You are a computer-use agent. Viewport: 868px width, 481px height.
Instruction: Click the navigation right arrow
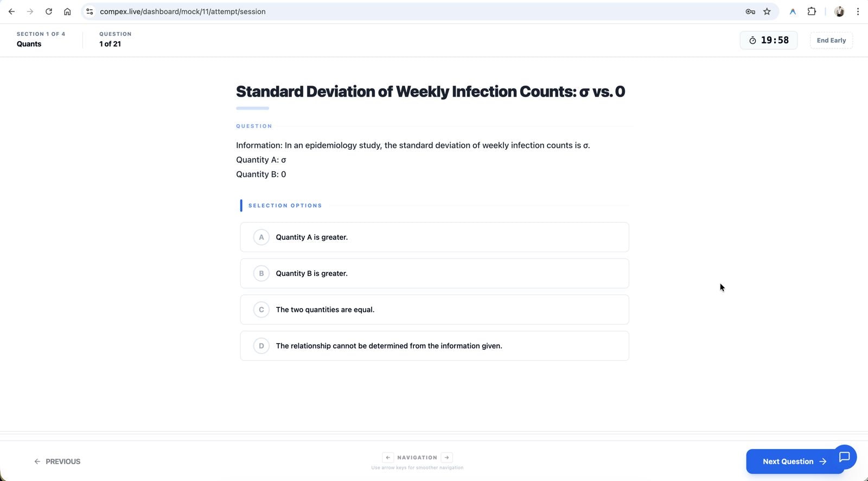tap(446, 457)
